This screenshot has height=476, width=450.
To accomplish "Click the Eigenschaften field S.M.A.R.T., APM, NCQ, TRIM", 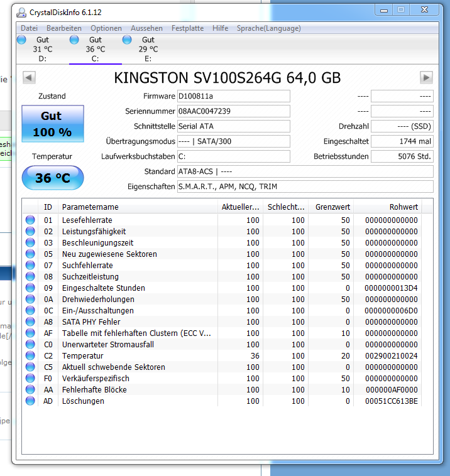I will click(x=305, y=187).
